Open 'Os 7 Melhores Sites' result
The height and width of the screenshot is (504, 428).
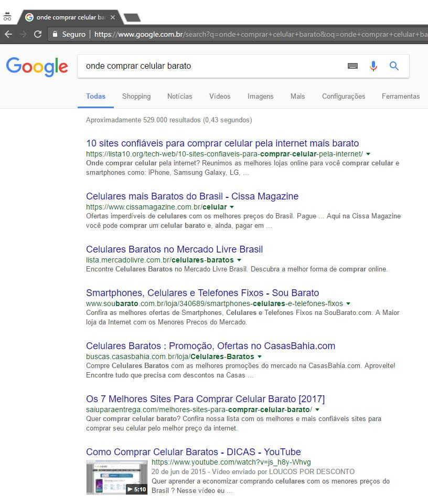point(206,399)
